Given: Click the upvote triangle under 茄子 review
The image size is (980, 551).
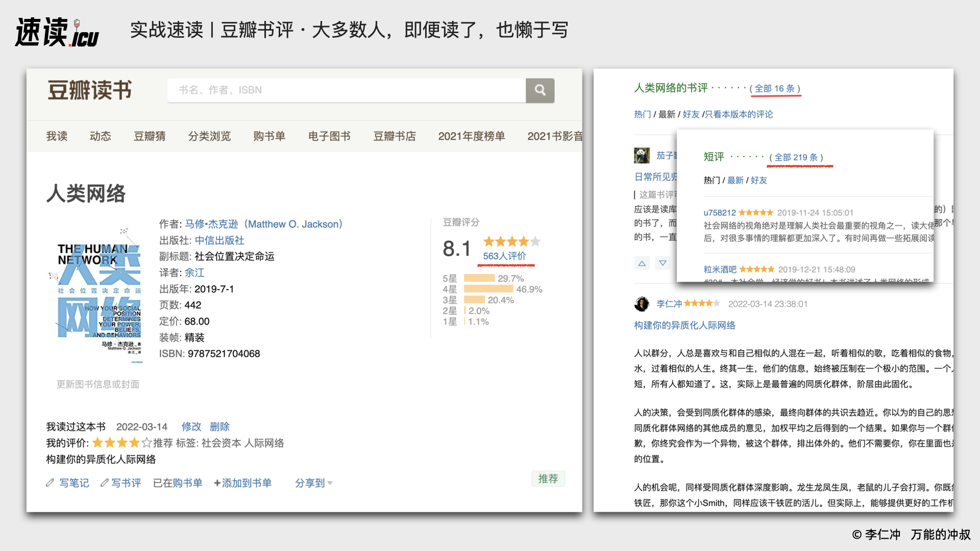Looking at the screenshot, I should (x=642, y=263).
